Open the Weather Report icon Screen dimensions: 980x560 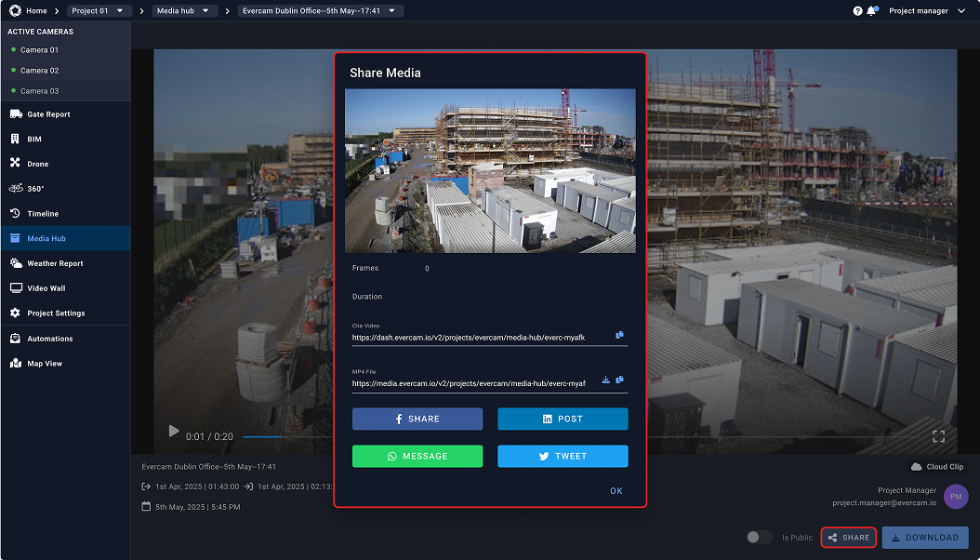tap(14, 263)
